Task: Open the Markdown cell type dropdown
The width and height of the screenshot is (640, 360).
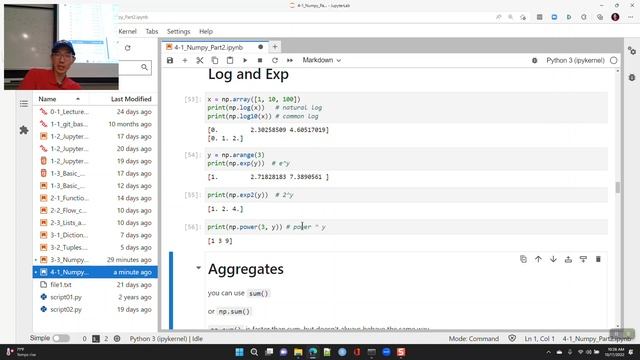Action: 322,60
